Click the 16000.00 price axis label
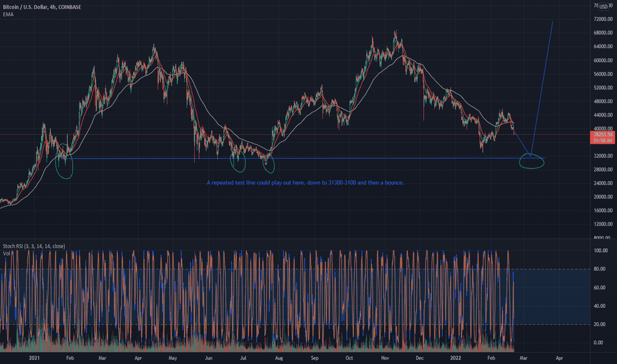Viewport: 617px width, 364px height. pyautogui.click(x=603, y=210)
